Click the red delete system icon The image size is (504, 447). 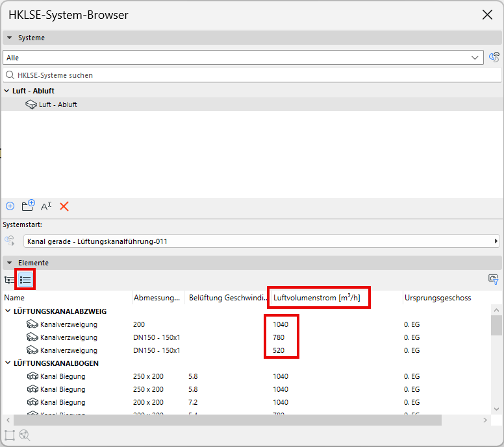[64, 206]
